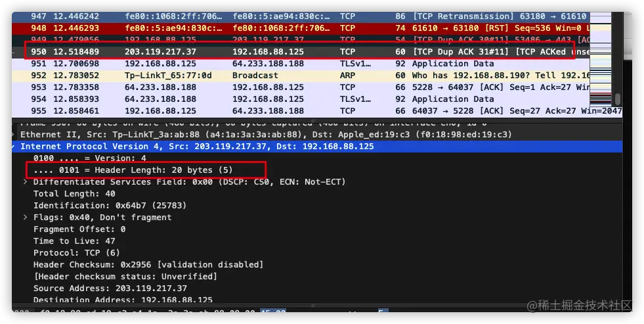Viewport: 644px width, 324px height.
Task: Select packet 955 ACK row
Action: point(317,111)
